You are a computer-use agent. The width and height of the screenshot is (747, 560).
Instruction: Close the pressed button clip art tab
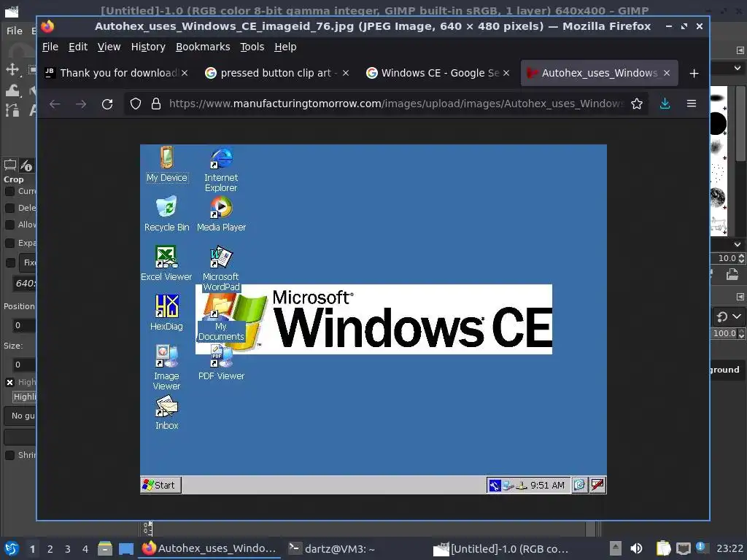coord(346,73)
